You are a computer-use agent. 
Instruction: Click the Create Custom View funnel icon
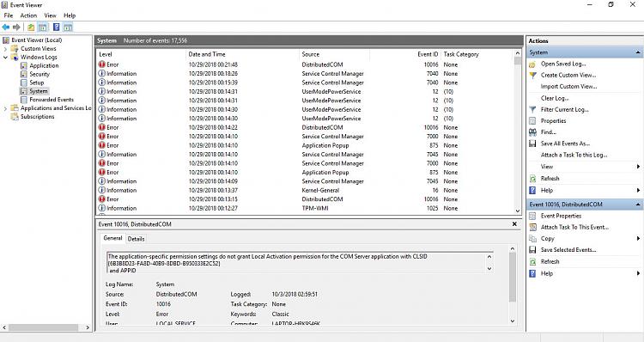coord(532,76)
